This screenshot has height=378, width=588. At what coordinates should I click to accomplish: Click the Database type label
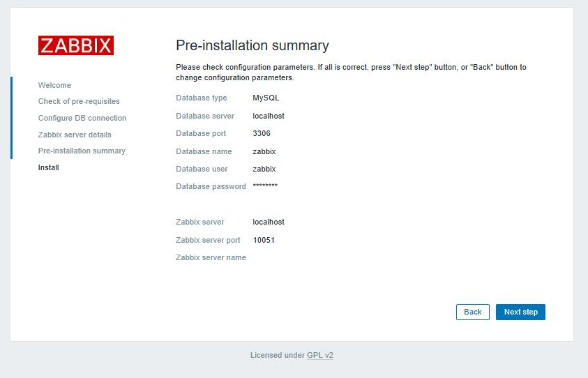pyautogui.click(x=202, y=98)
